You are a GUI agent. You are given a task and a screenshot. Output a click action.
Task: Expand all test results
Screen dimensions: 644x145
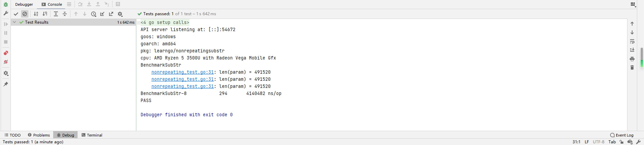point(56,14)
